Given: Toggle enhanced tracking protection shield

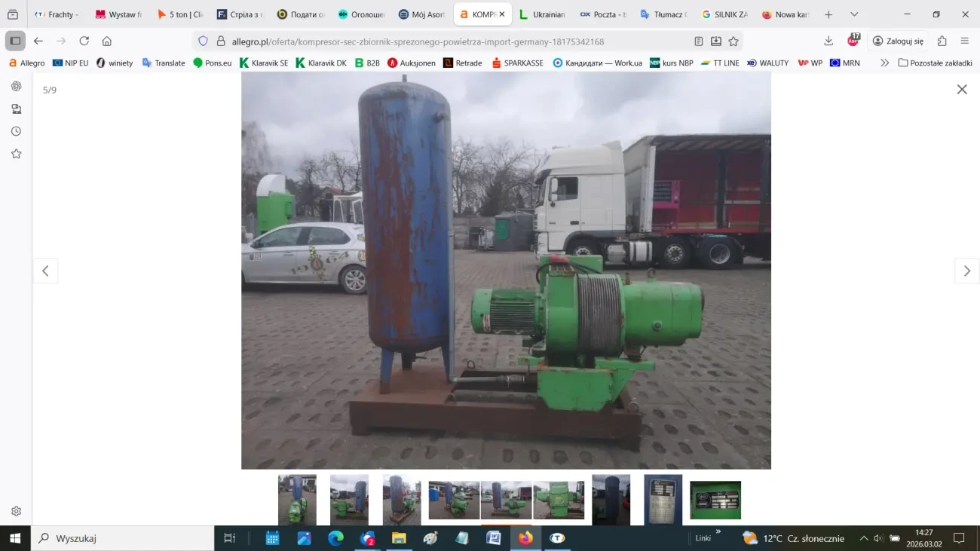Looking at the screenshot, I should pyautogui.click(x=202, y=41).
